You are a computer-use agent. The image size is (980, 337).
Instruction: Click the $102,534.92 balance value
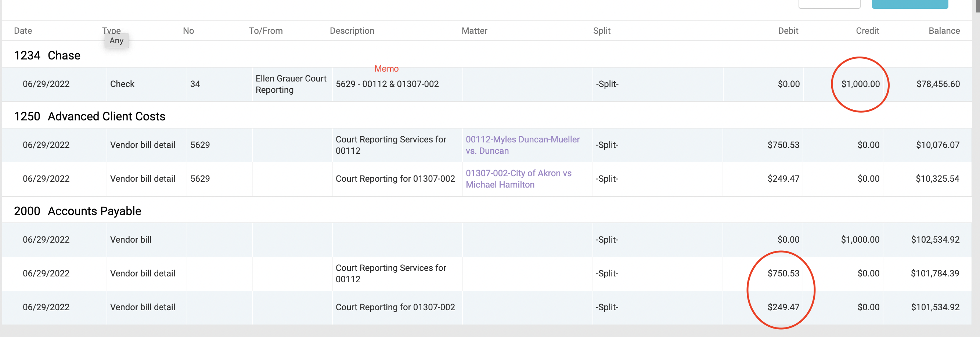pos(935,240)
